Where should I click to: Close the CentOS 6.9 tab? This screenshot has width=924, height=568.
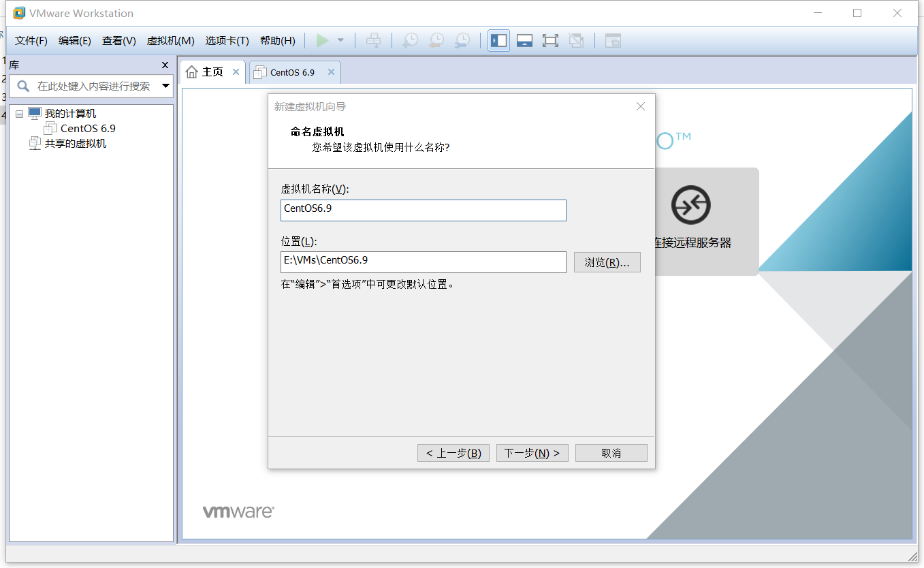(x=331, y=72)
